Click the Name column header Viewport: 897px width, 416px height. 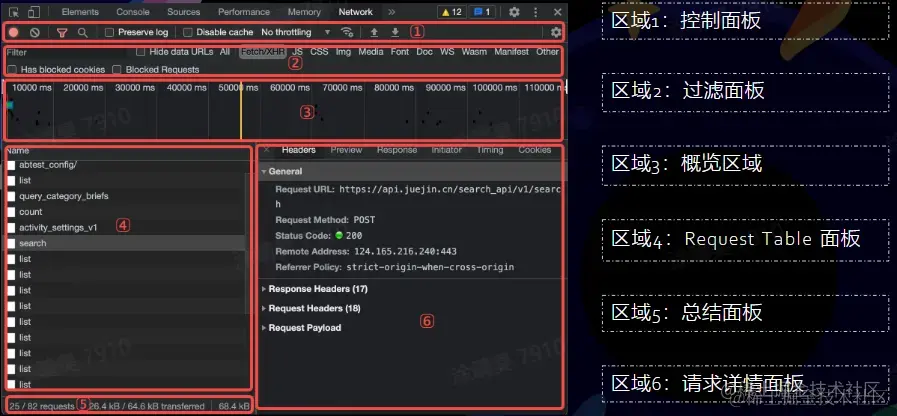(x=18, y=151)
